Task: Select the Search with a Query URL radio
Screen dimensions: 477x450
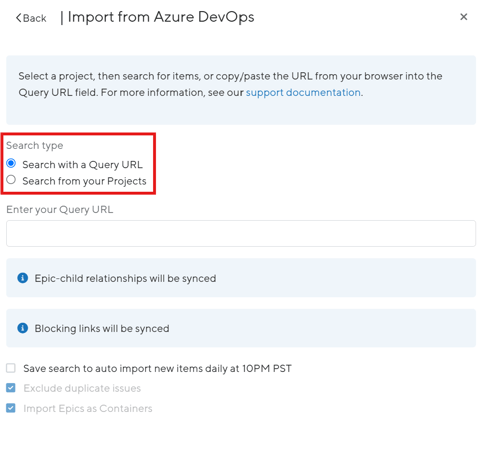Action: [x=11, y=163]
